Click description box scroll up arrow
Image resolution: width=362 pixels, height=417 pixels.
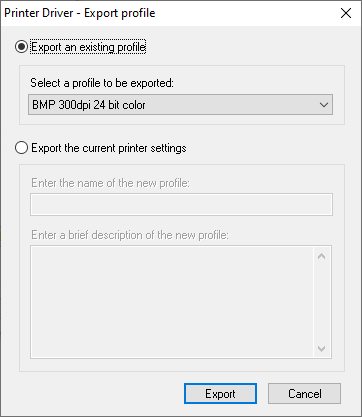pyautogui.click(x=322, y=256)
